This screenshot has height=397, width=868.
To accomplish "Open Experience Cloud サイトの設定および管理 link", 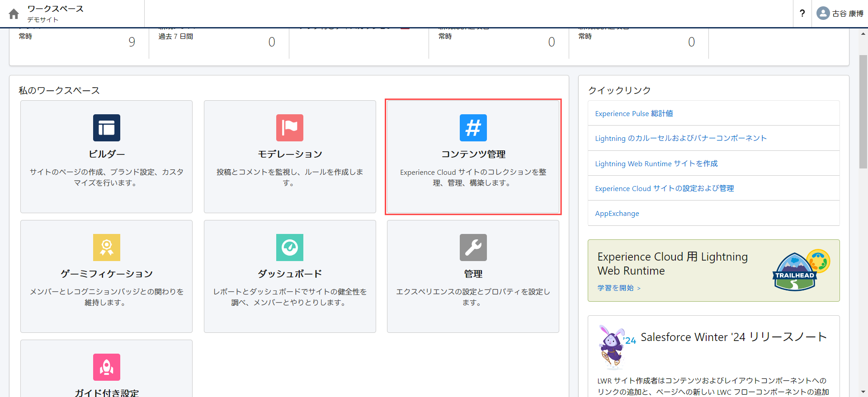I will (x=665, y=188).
